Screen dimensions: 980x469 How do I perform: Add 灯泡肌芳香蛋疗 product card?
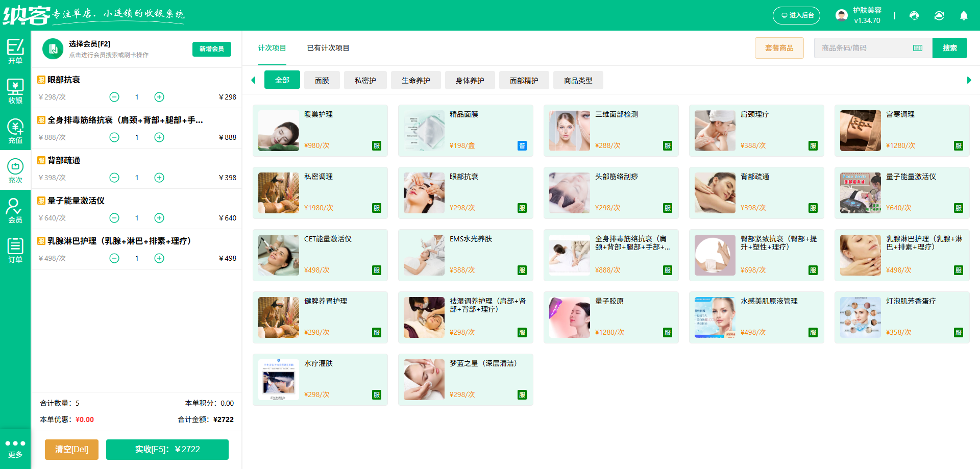click(x=902, y=317)
